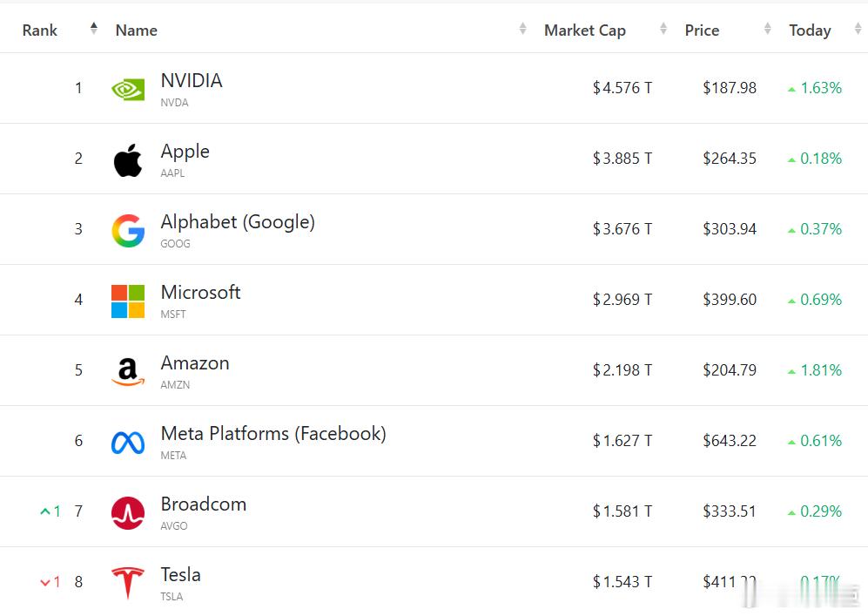Open the NVIDIA company link
Screen dimensions: 868x616
[192, 81]
